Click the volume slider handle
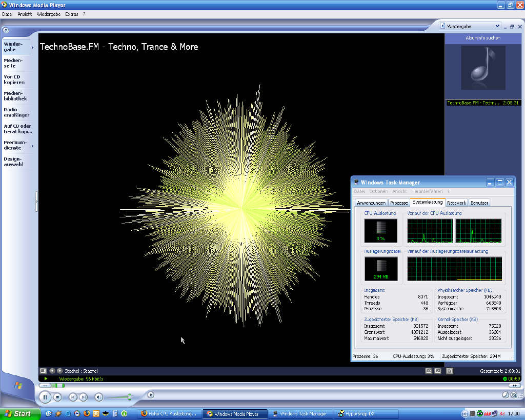525x420 pixels. click(x=129, y=397)
